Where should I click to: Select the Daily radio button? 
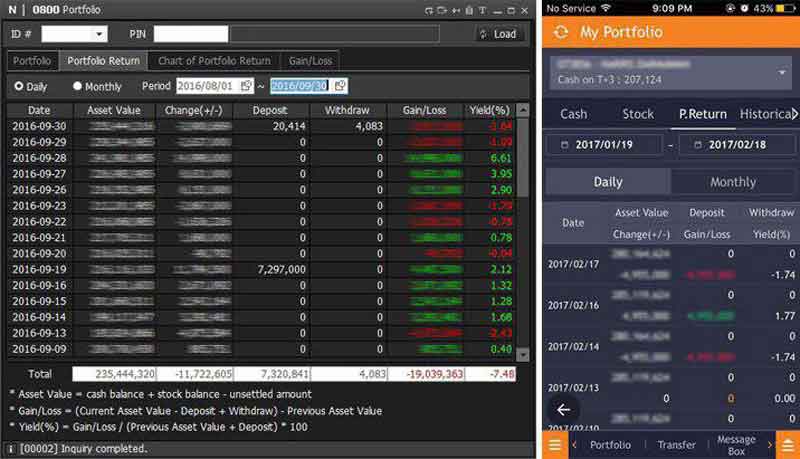19,87
